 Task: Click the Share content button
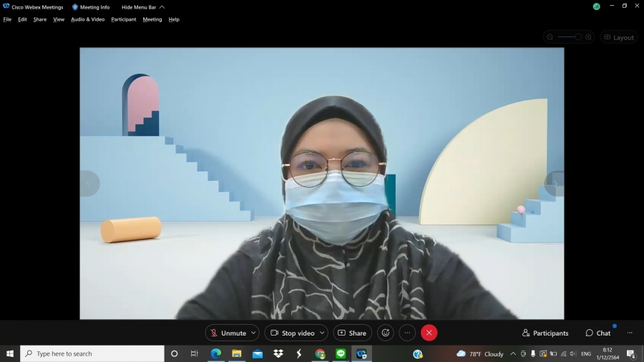coord(352,333)
